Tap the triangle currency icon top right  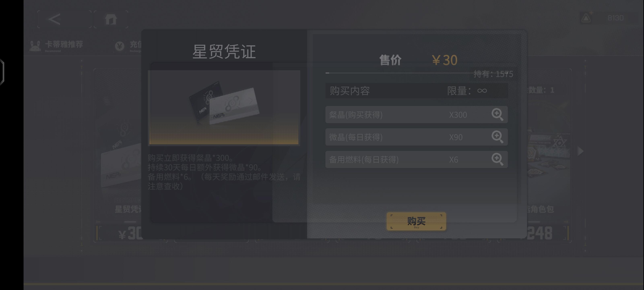[x=586, y=18]
